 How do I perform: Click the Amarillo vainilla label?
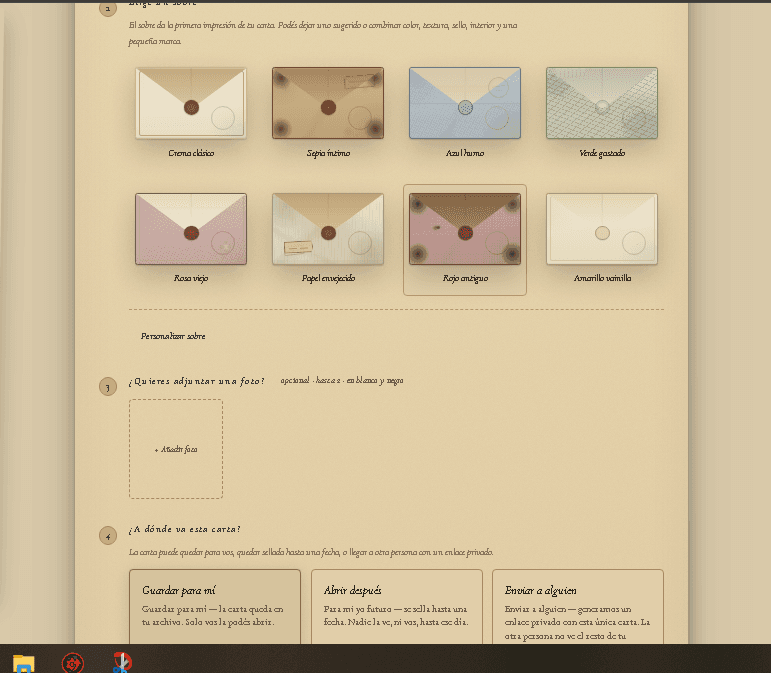coord(602,278)
